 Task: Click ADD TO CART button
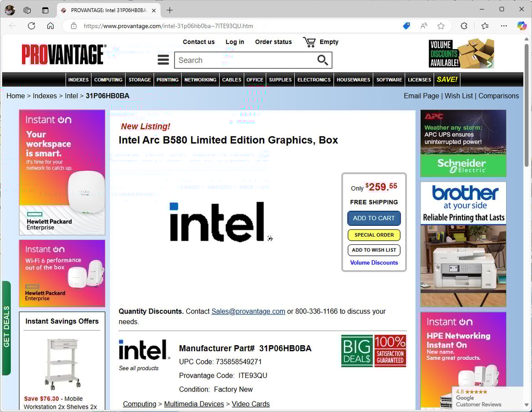click(x=374, y=218)
